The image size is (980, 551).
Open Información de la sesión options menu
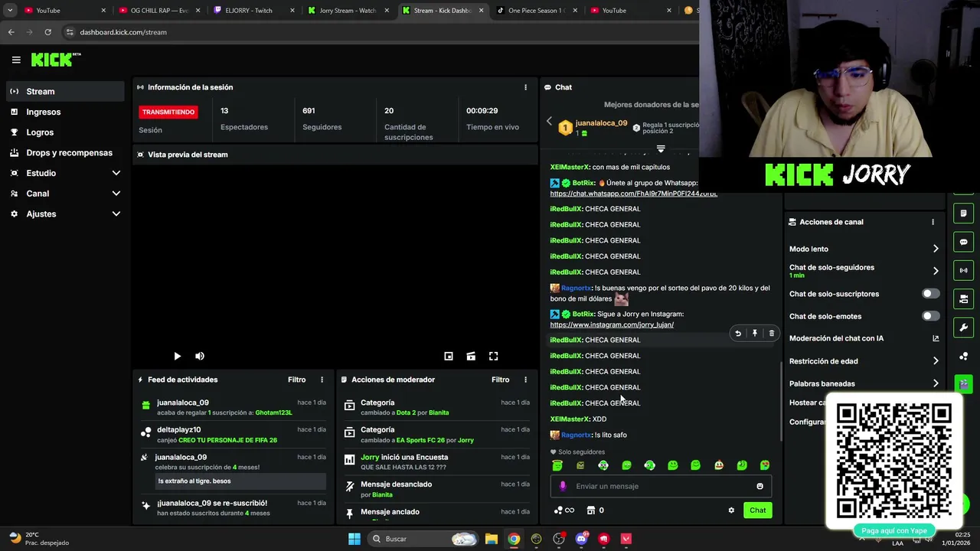[525, 87]
